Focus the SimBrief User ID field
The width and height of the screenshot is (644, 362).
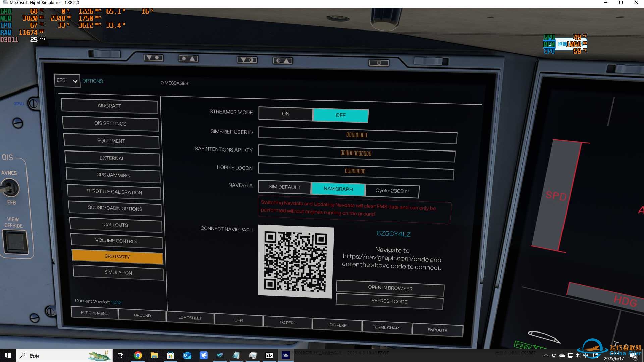pyautogui.click(x=357, y=135)
